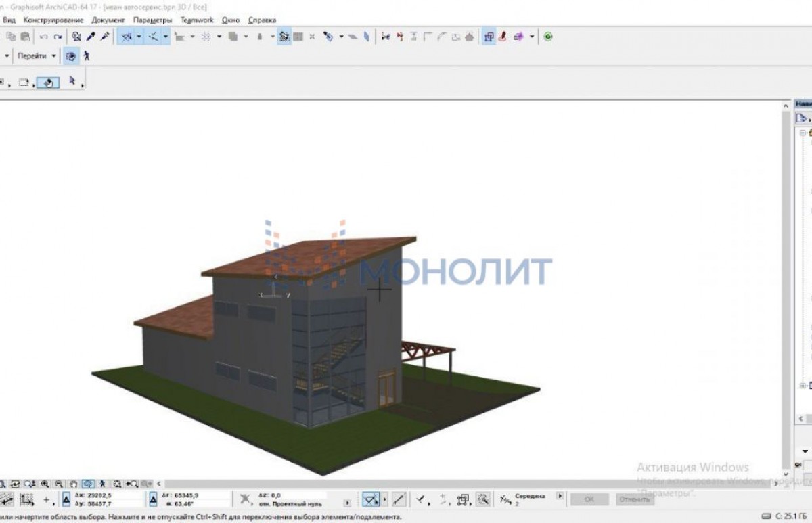Select the highlighted rotated marquee icon
Screen dimensions: 812x523
(48, 83)
